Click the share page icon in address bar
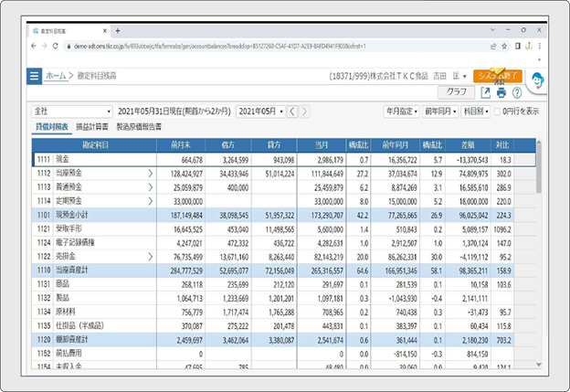Viewport: 570px width, 392px height. [x=493, y=47]
